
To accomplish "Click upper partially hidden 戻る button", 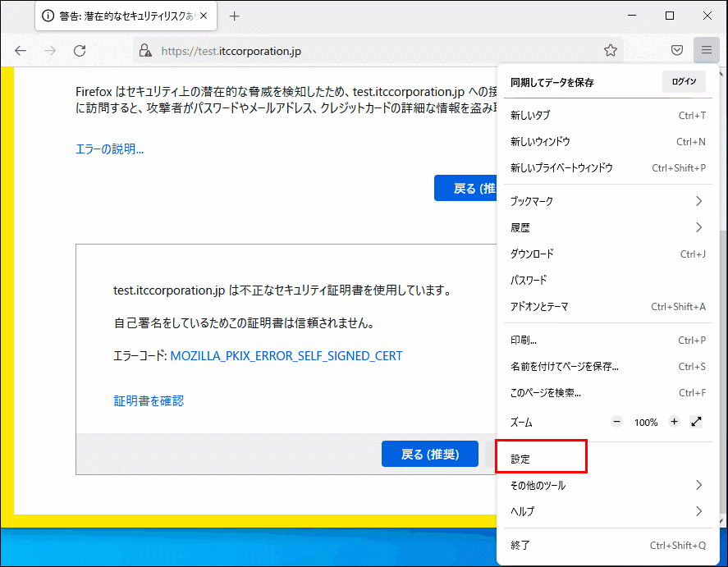I will pyautogui.click(x=465, y=188).
